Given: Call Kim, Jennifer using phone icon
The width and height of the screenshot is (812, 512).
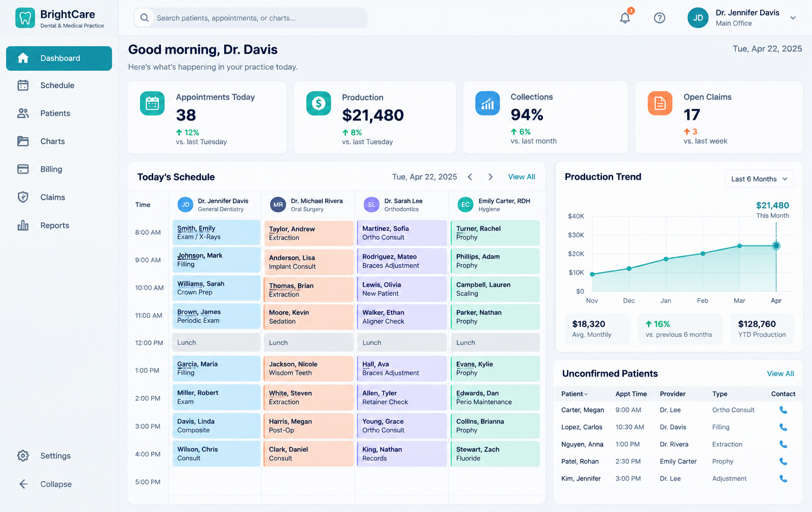Looking at the screenshot, I should (x=783, y=478).
